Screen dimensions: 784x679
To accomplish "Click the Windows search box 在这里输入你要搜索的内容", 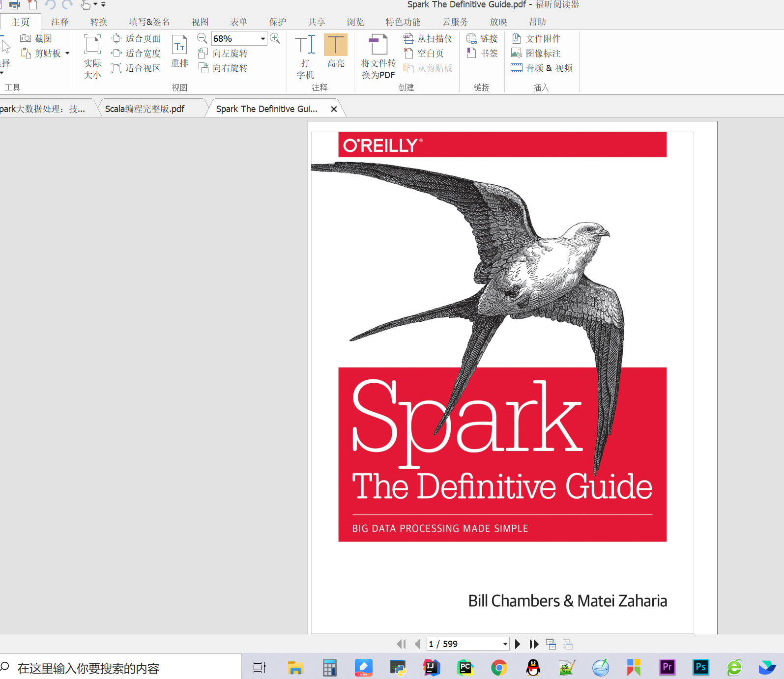I will click(x=120, y=668).
